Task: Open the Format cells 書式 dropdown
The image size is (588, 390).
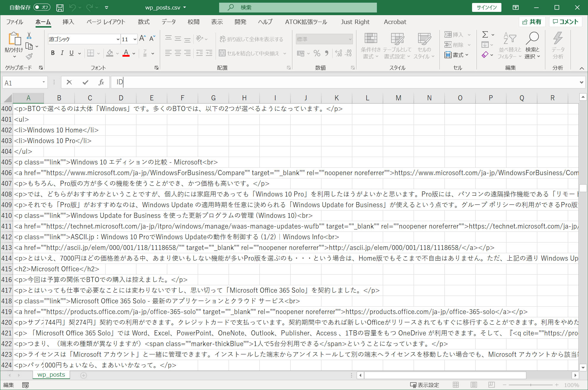Action: [x=456, y=55]
